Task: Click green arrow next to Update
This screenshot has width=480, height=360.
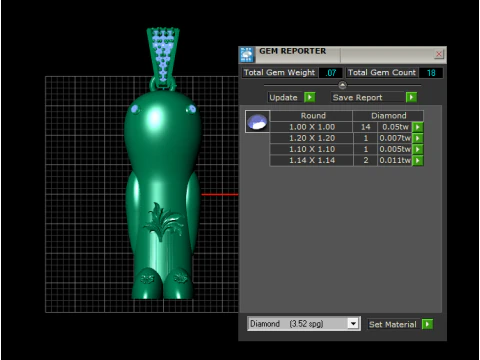Action: coord(310,97)
